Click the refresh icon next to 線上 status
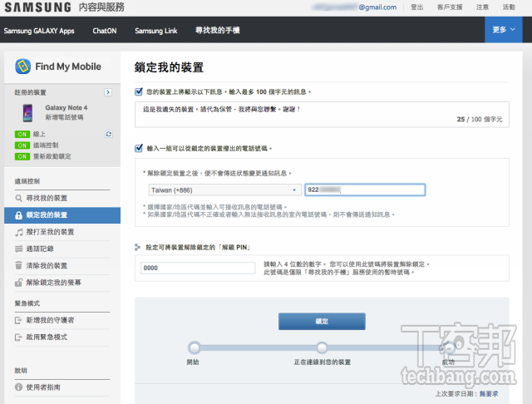Screen dimensions: 532x404 [x=109, y=134]
